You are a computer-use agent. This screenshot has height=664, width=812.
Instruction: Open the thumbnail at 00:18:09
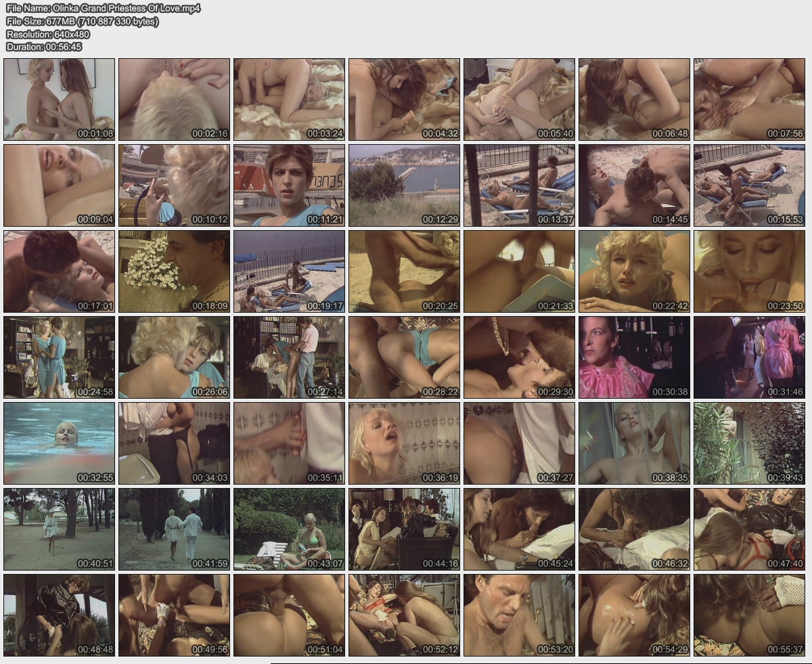point(174,271)
